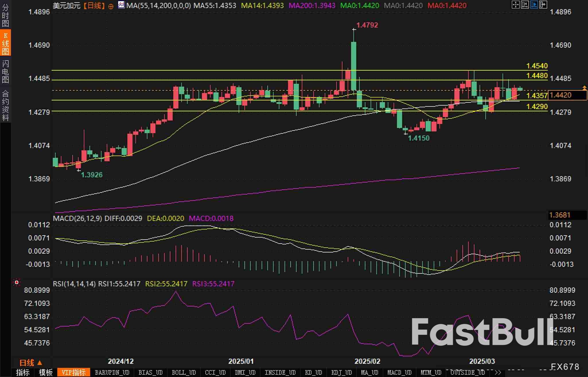This screenshot has width=588, height=377.
Task: Click the highlighted blue play-arrow chart icon
Action: point(534,5)
